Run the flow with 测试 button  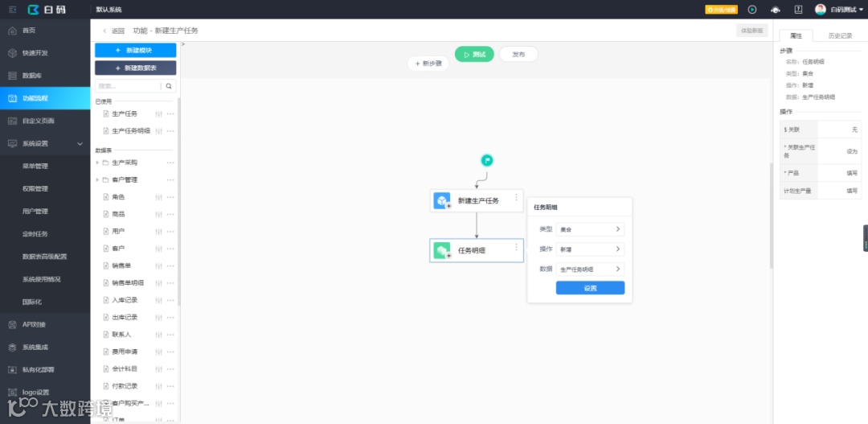tap(474, 55)
